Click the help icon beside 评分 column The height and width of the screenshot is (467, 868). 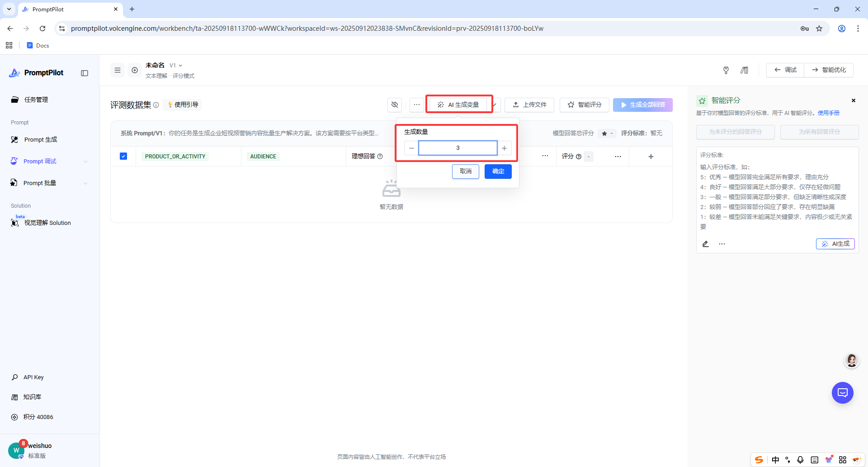pyautogui.click(x=579, y=157)
